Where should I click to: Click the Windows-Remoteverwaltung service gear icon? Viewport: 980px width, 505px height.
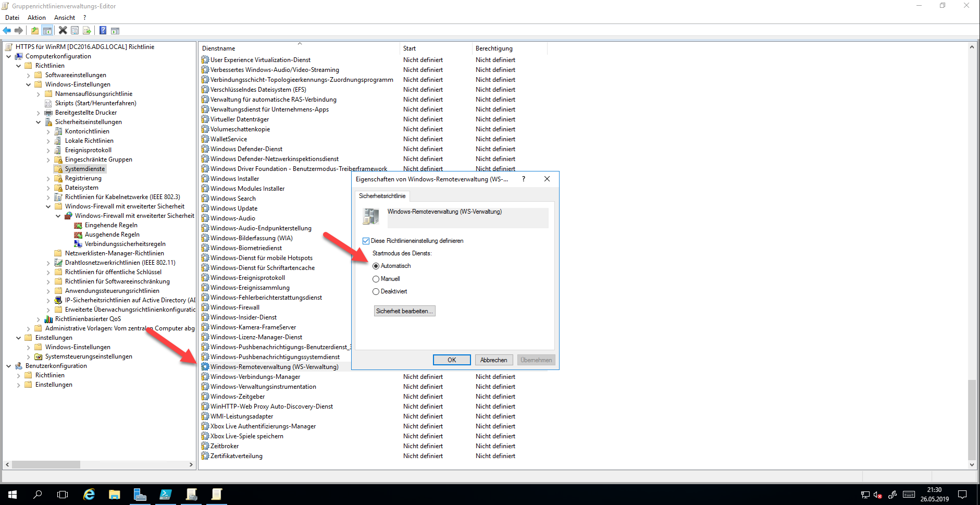coord(205,366)
